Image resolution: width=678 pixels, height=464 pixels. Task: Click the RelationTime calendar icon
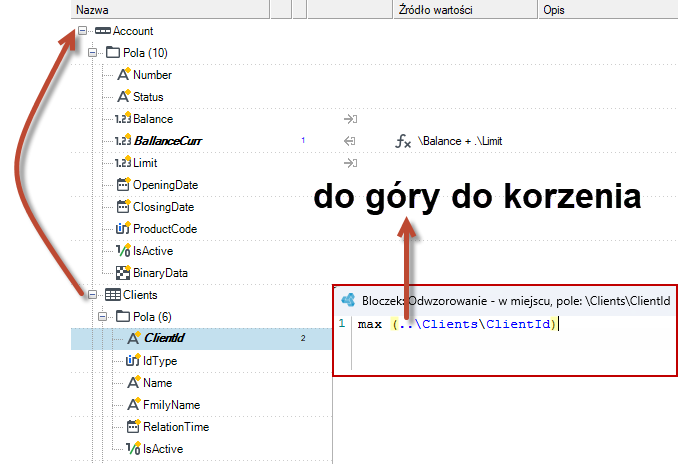coord(134,426)
